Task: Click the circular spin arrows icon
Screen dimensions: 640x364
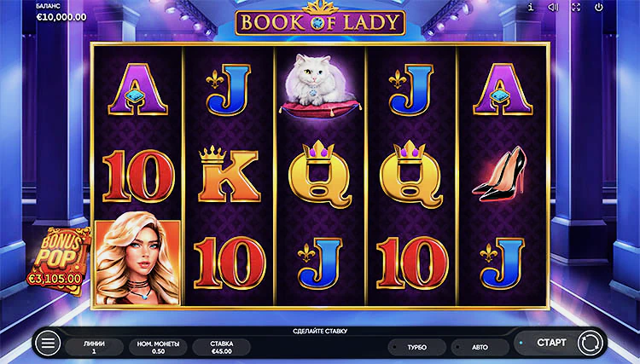Action: 590,343
